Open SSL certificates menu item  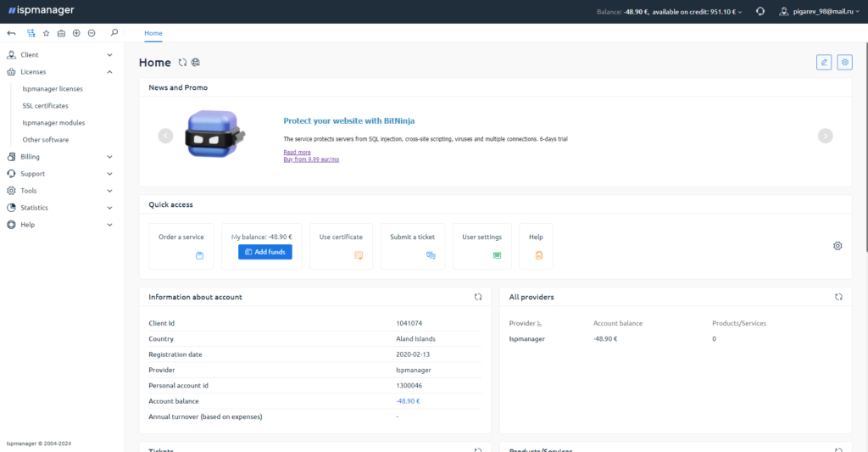click(x=46, y=106)
